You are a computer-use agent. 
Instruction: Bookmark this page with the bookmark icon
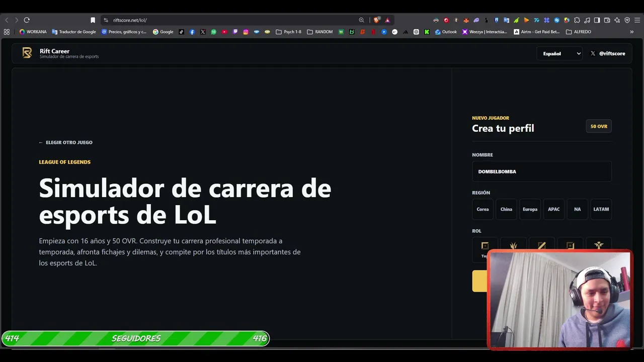coord(93,20)
